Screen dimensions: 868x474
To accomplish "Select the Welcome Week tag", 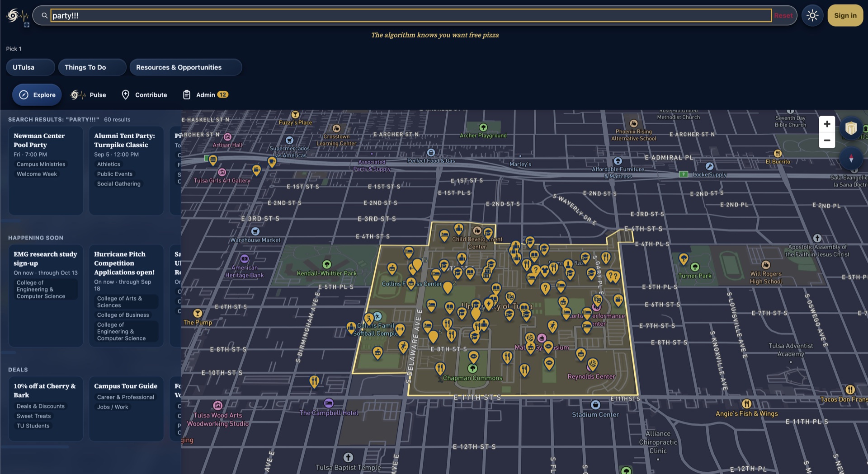I will (37, 174).
